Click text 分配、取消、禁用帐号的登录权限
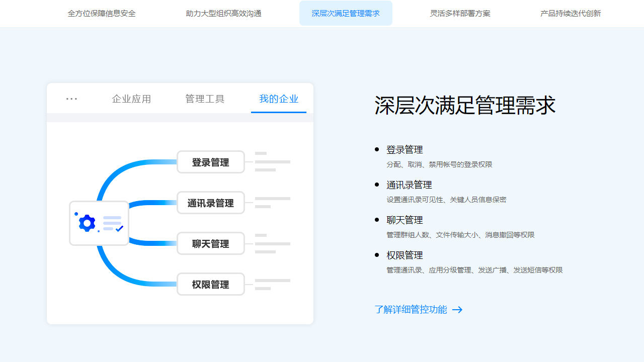The width and height of the screenshot is (644, 362). pyautogui.click(x=439, y=164)
